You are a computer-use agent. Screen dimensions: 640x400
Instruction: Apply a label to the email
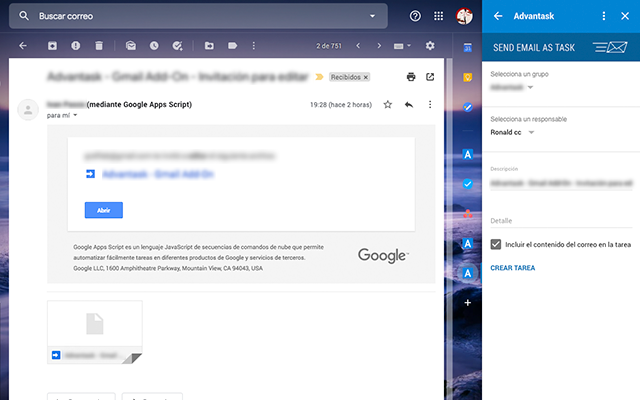[x=232, y=46]
